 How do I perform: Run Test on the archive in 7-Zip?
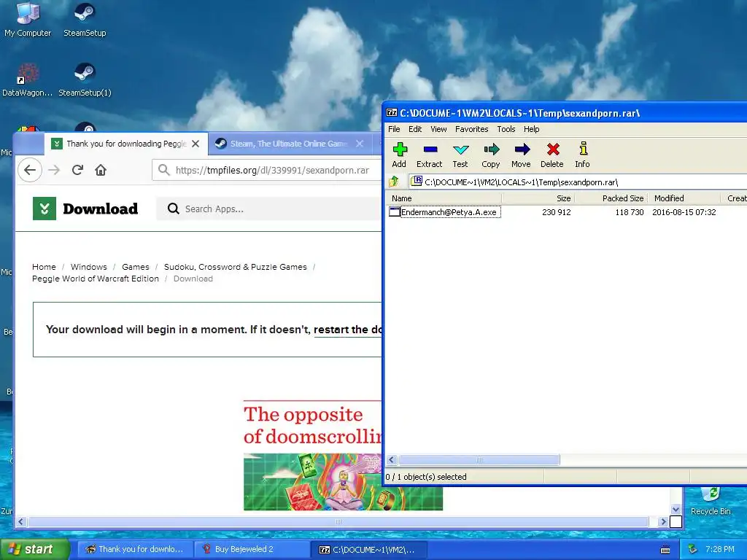(x=460, y=155)
